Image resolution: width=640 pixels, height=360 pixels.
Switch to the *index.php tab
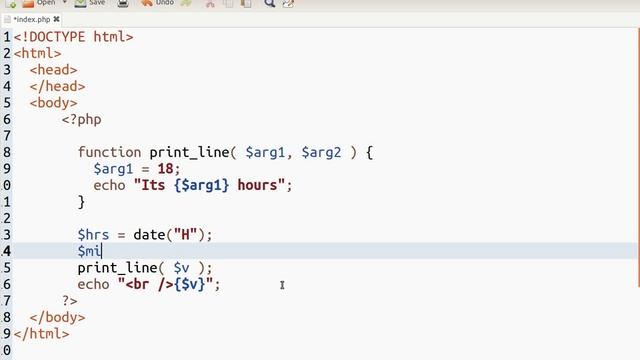pos(32,19)
